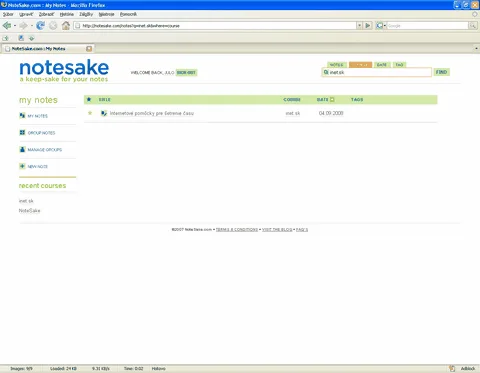The height and width of the screenshot is (373, 480).
Task: Toggle the star on the Internetové pomôcky note
Action: (x=90, y=113)
